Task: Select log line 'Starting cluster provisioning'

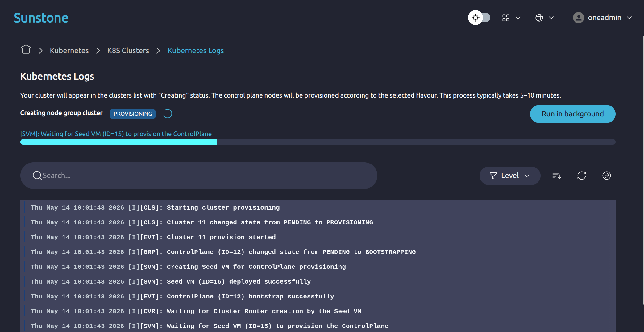Action: pos(318,208)
